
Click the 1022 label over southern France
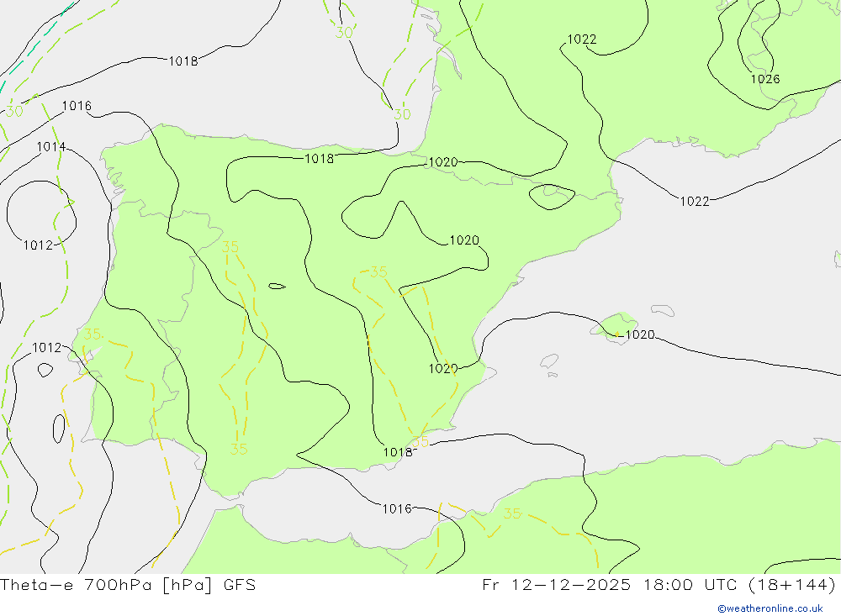click(x=581, y=39)
